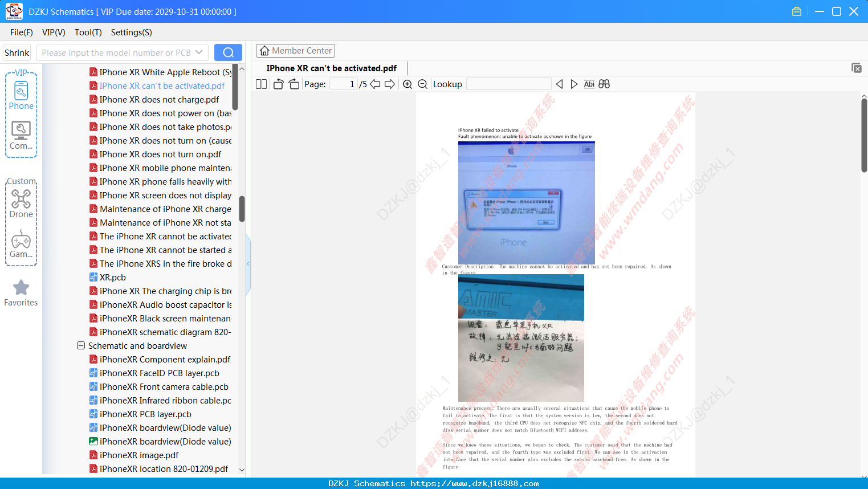This screenshot has height=489, width=868.
Task: Open iPhoneXR Component explain.pdf
Action: pyautogui.click(x=160, y=360)
